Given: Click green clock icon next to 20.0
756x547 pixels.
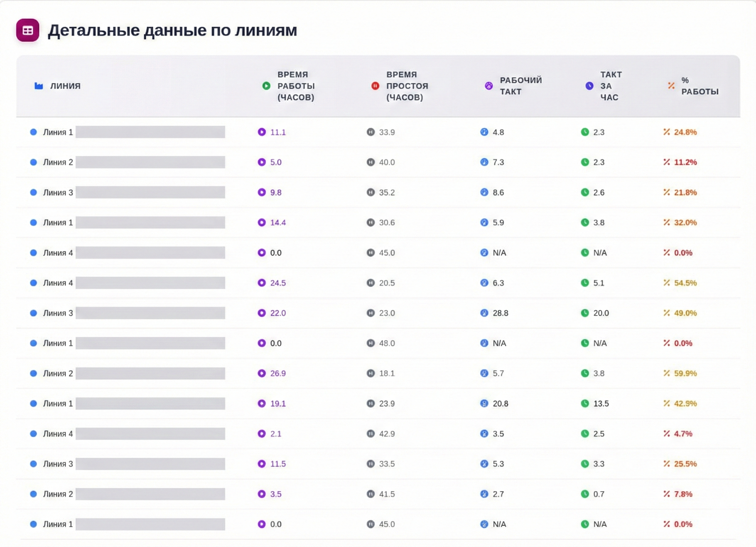Looking at the screenshot, I should [x=585, y=313].
